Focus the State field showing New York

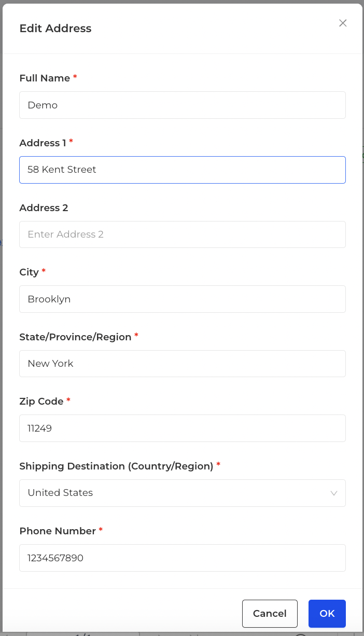(183, 364)
